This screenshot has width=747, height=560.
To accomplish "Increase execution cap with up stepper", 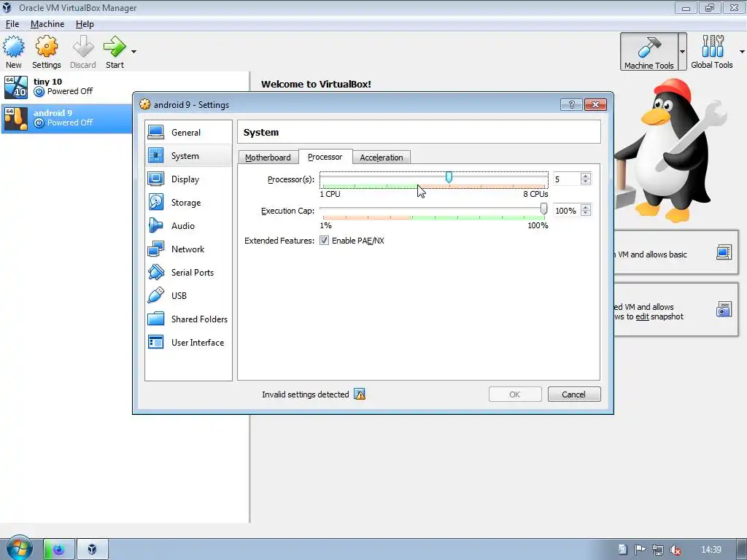I will 586,207.
